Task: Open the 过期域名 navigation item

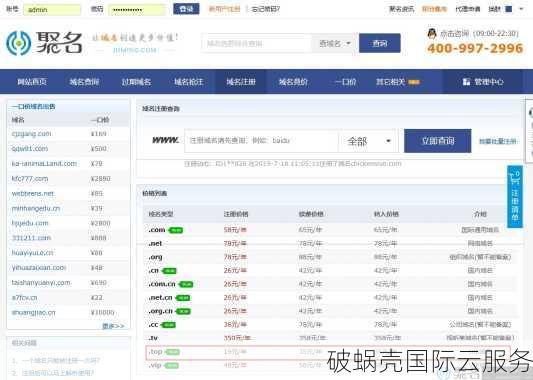Action: click(136, 82)
